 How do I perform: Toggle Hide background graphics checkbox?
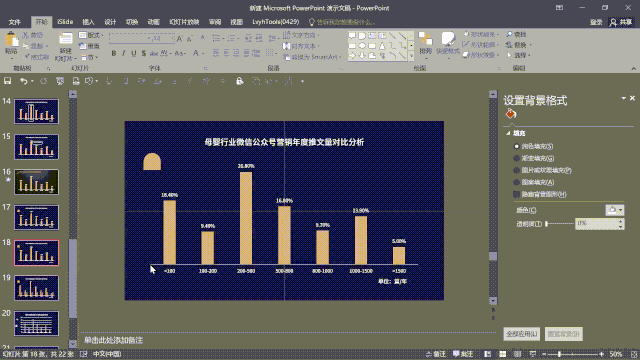(x=517, y=194)
